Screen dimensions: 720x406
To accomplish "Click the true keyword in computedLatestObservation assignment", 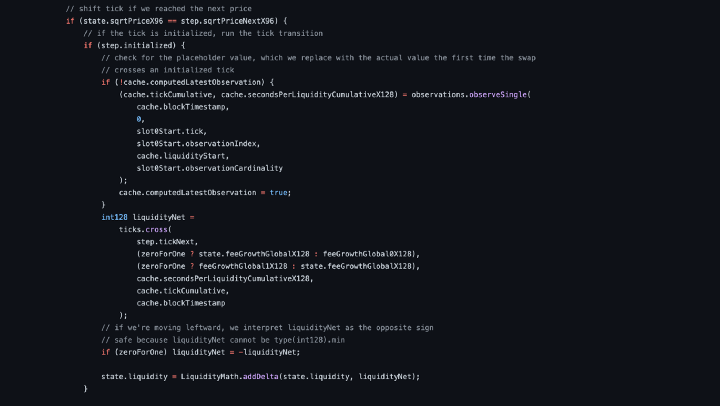I will pyautogui.click(x=279, y=192).
